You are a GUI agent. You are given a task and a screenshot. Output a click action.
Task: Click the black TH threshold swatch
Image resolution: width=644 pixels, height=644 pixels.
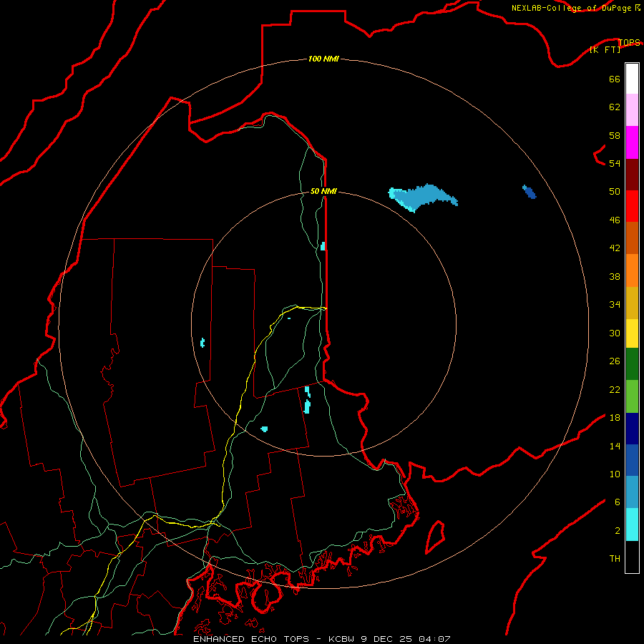click(632, 557)
